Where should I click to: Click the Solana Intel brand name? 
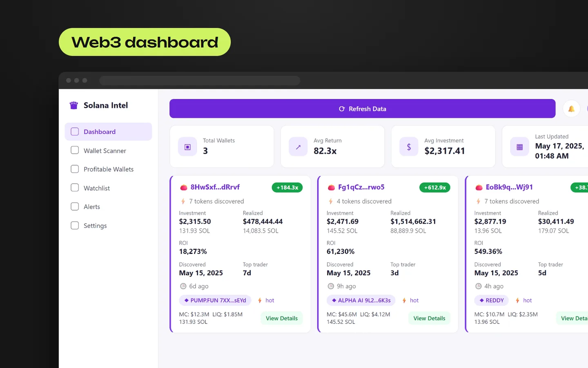(106, 105)
